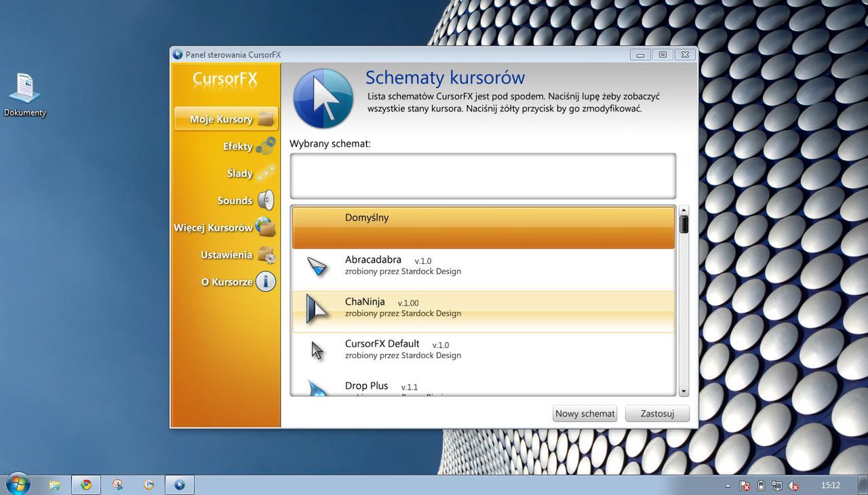Image resolution: width=868 pixels, height=495 pixels.
Task: Click the Drop Plus cursor preview icon
Action: pos(317,389)
